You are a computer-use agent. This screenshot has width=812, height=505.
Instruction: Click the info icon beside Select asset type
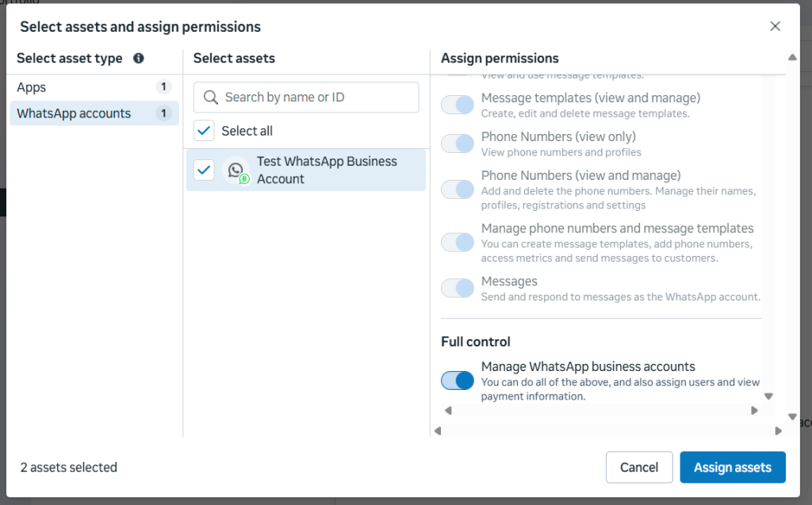[x=139, y=58]
